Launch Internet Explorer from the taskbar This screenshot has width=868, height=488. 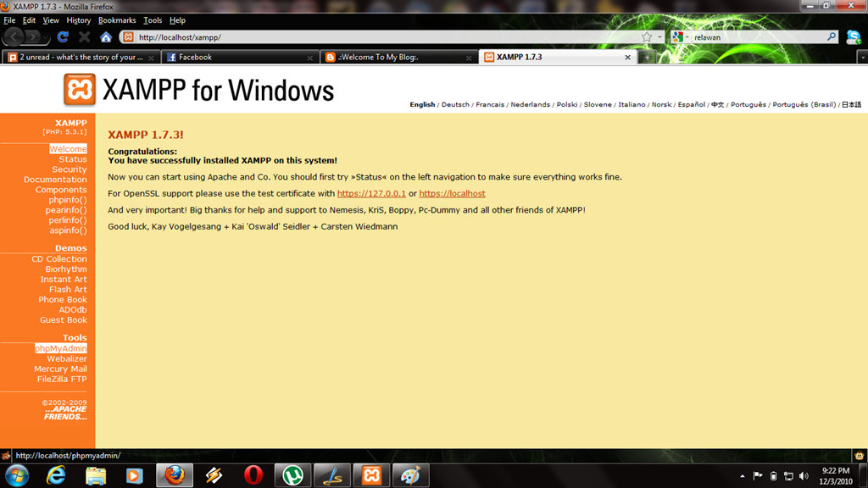(x=56, y=476)
